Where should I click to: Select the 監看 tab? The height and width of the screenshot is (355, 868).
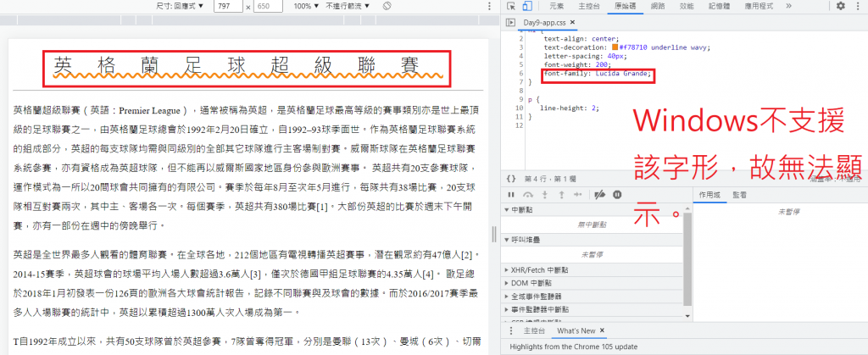[739, 195]
